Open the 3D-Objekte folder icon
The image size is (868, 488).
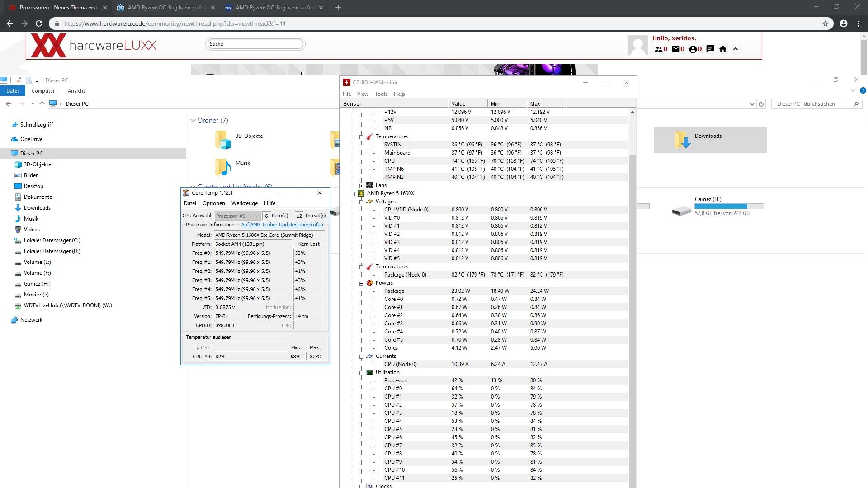pos(223,140)
